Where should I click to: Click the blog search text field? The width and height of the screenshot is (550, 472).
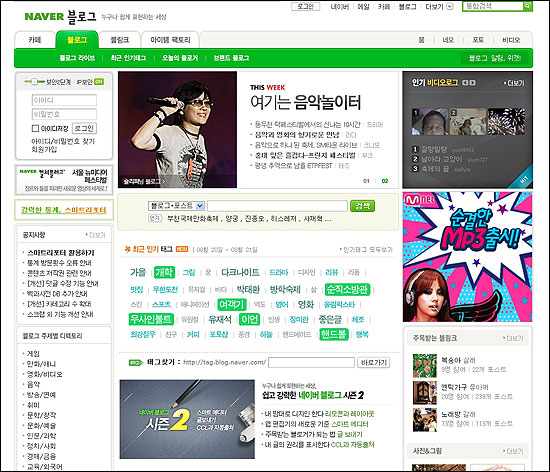click(277, 206)
